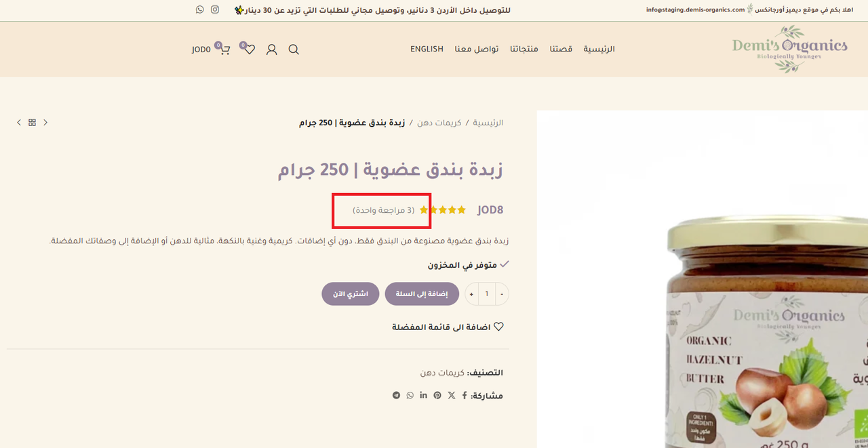The image size is (868, 448).
Task: Click the quantity input field
Action: coord(486,294)
